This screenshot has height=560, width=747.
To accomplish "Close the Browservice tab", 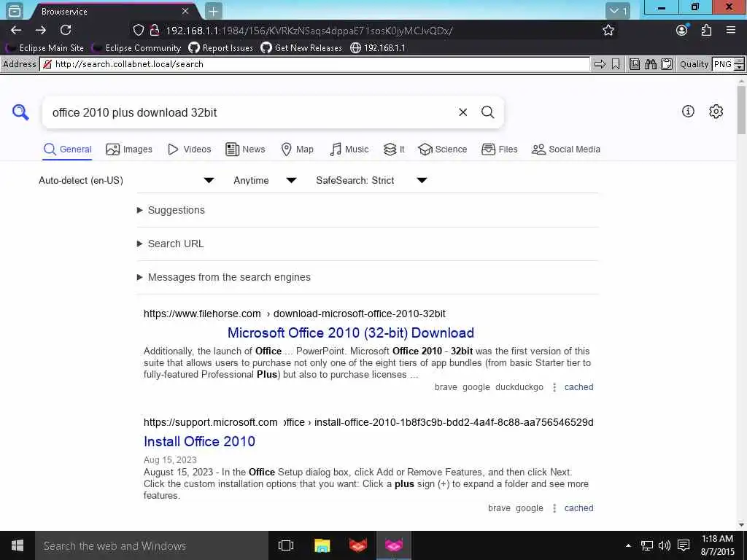I will point(185,10).
